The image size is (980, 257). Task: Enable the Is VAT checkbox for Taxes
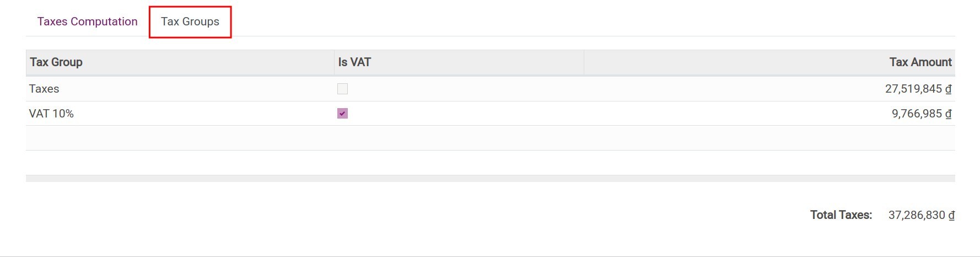click(342, 89)
